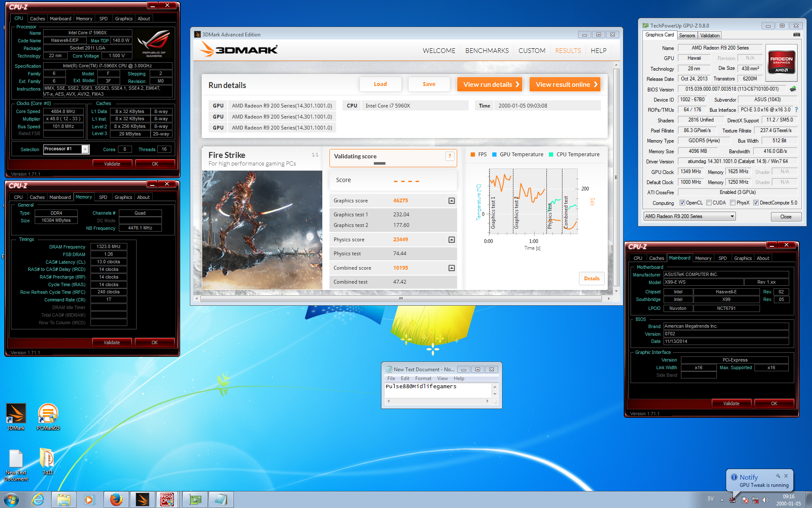Open the Help menu in Notepad
Image resolution: width=812 pixels, height=508 pixels.
click(x=459, y=378)
